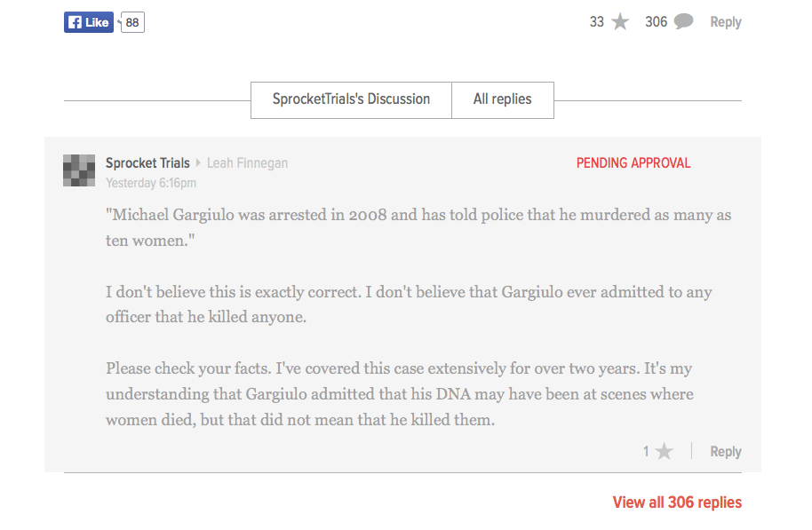This screenshot has height=530, width=812.
Task: Click the PENDING APPROVAL label
Action: [x=633, y=163]
